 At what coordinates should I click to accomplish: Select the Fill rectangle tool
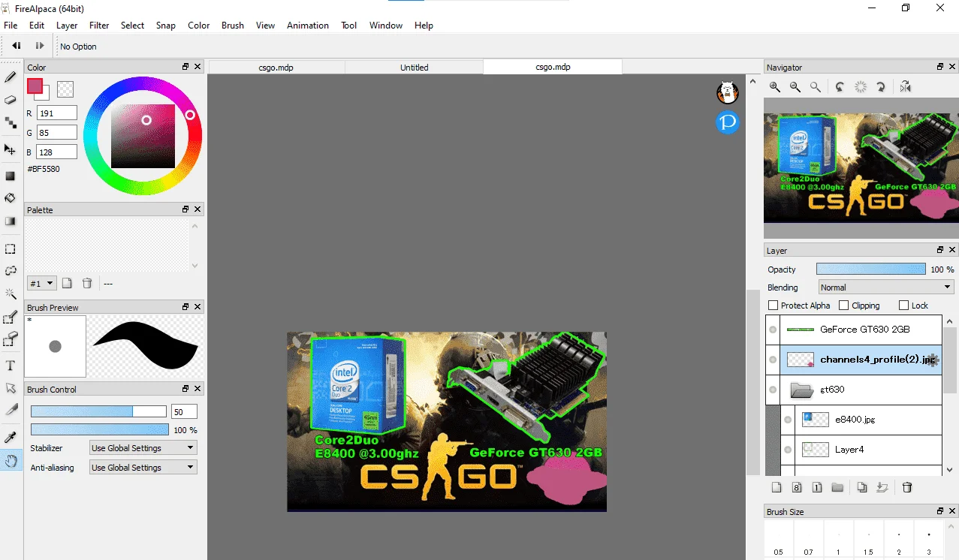tap(11, 176)
